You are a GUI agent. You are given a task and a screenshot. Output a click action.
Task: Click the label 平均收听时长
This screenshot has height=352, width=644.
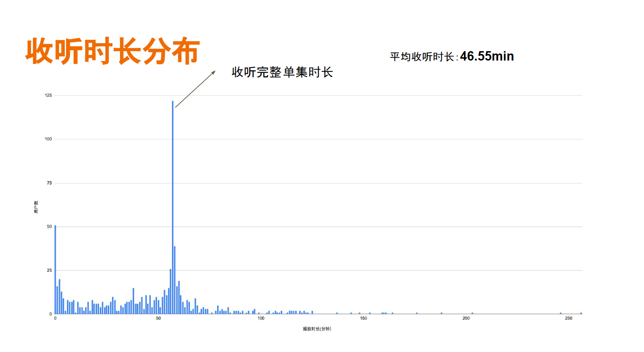422,57
